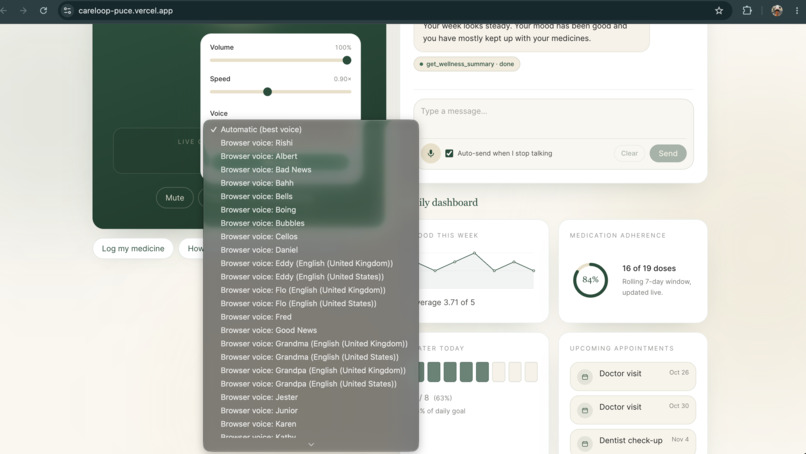Open the Oct 26 Doctor visit appointment
Viewport: 806px width, 454px height.
tap(633, 376)
